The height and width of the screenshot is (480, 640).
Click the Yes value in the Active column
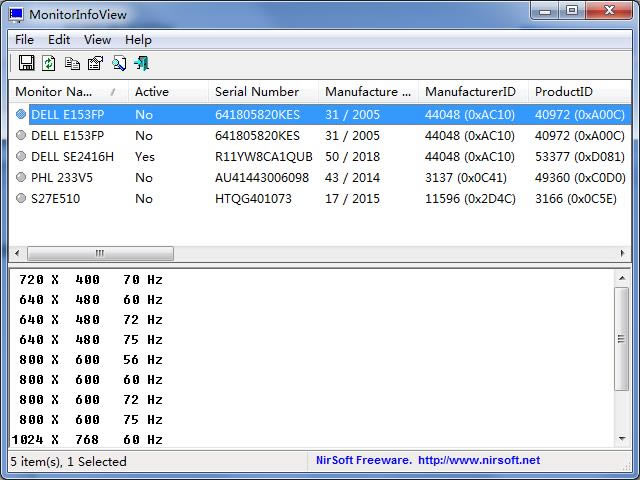(145, 157)
